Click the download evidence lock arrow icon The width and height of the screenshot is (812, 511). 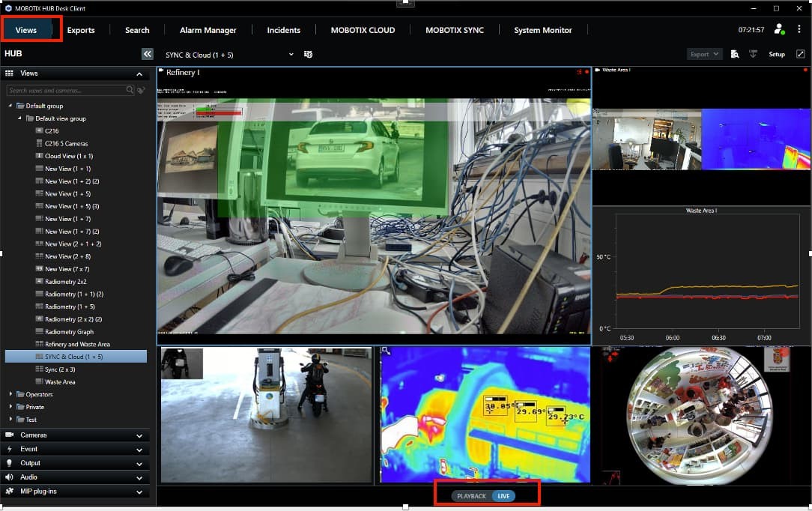(753, 54)
